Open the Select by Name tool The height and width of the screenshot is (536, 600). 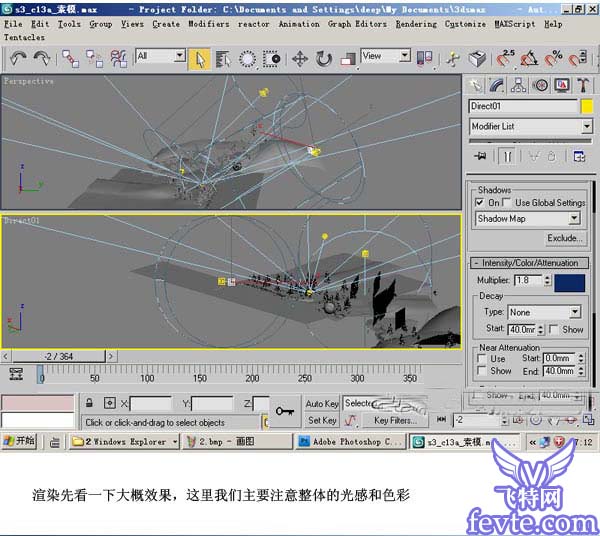pyautogui.click(x=223, y=59)
